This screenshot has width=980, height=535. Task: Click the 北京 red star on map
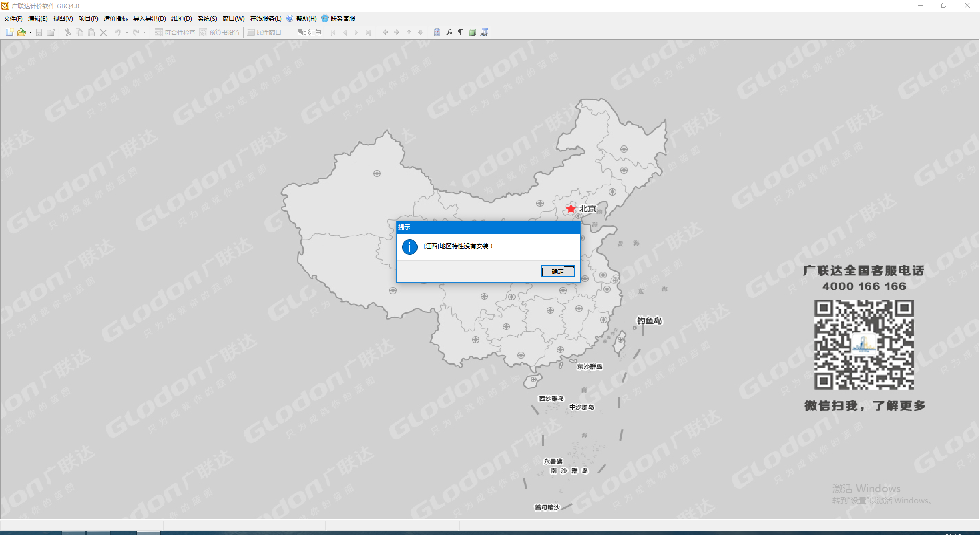[571, 208]
